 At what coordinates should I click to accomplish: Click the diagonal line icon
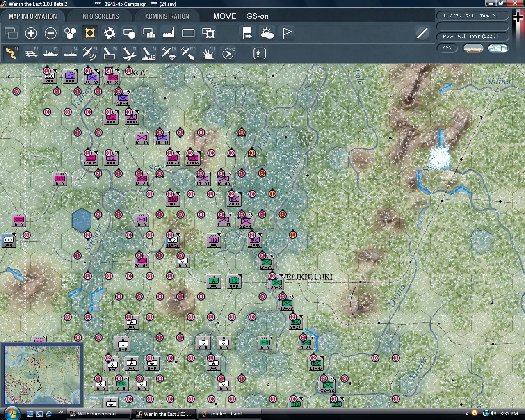pos(422,33)
